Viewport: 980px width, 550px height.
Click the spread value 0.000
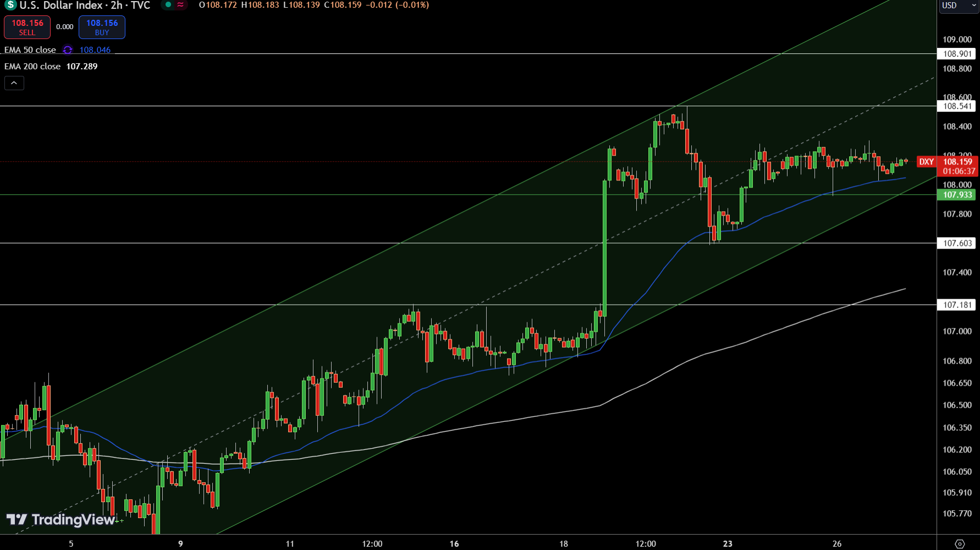point(64,27)
